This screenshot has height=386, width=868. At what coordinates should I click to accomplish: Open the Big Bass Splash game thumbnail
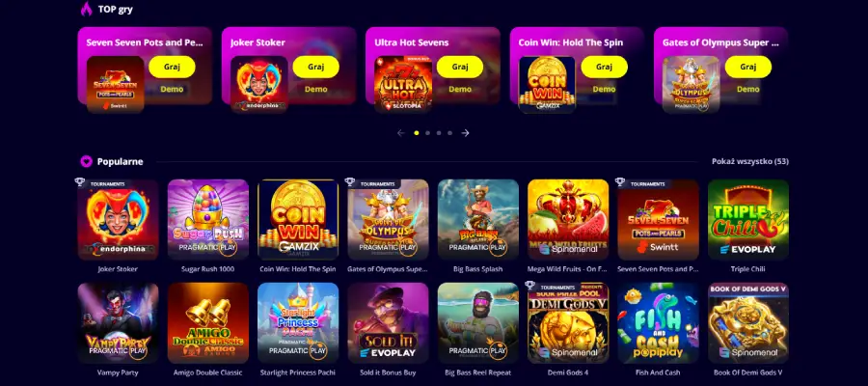(478, 220)
